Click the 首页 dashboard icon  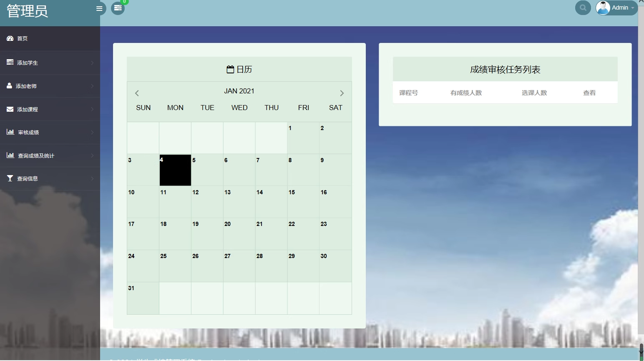coord(10,38)
